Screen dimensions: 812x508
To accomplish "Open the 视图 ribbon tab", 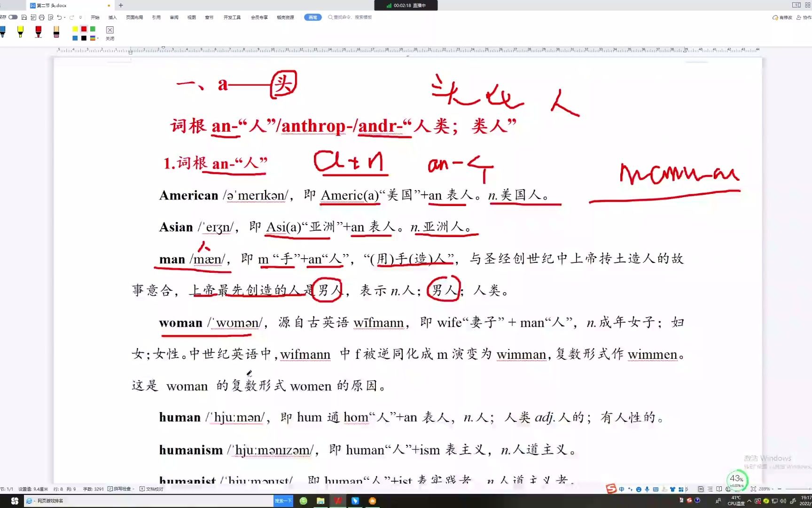I will click(192, 17).
